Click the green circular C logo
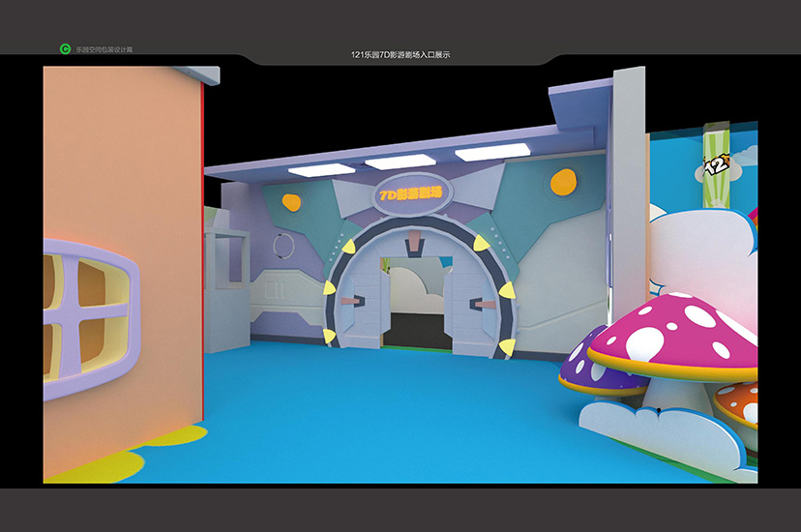This screenshot has height=532, width=801. (65, 48)
